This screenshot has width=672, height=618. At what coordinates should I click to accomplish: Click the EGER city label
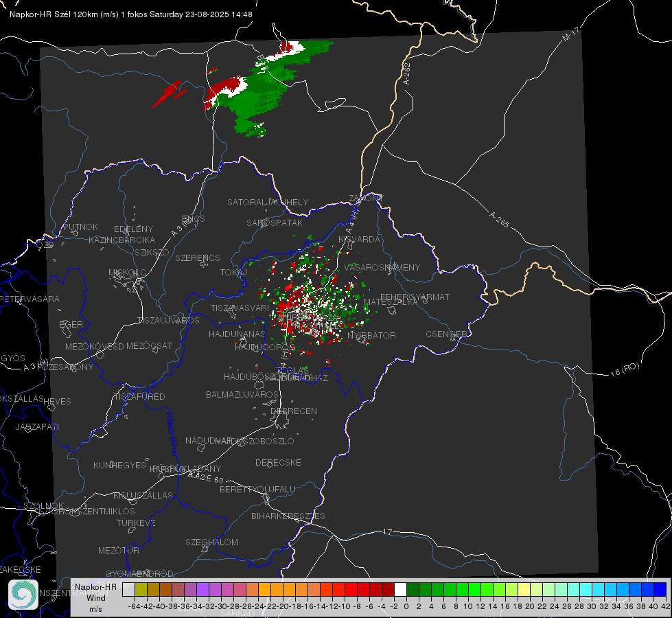[x=71, y=324]
